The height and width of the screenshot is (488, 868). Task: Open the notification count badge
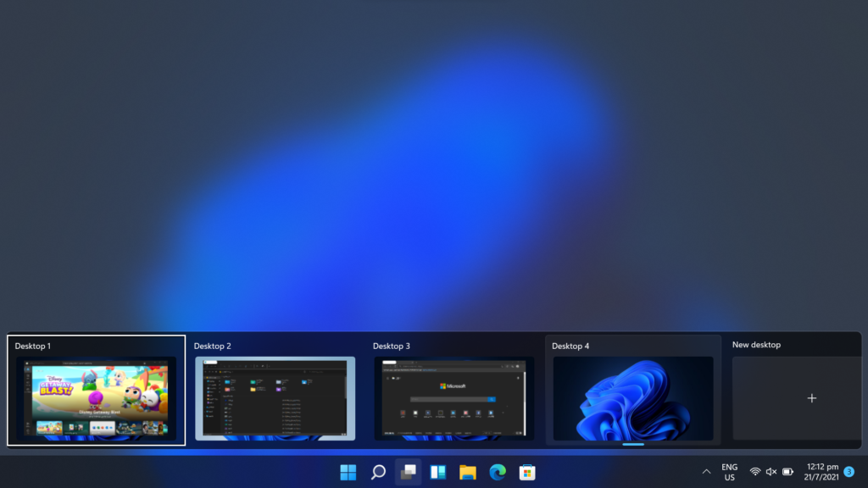point(849,472)
